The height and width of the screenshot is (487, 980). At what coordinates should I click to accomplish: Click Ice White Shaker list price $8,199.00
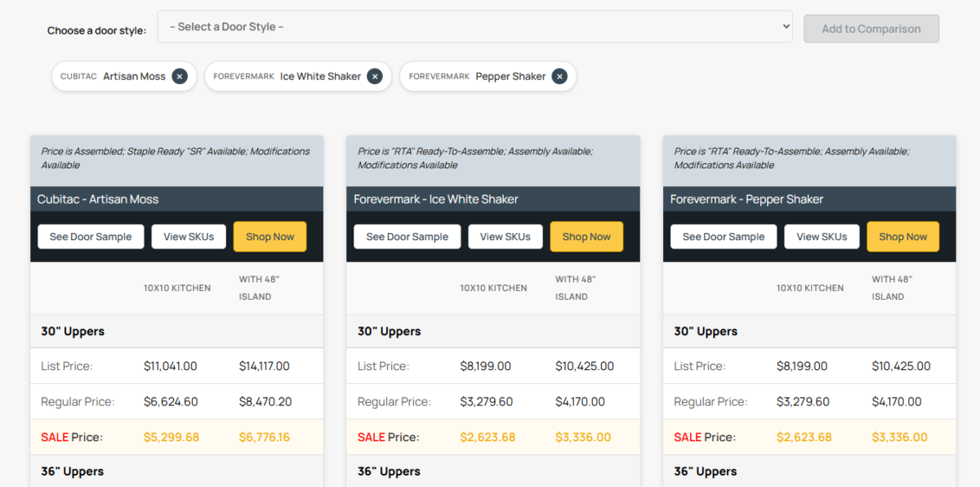(x=486, y=366)
